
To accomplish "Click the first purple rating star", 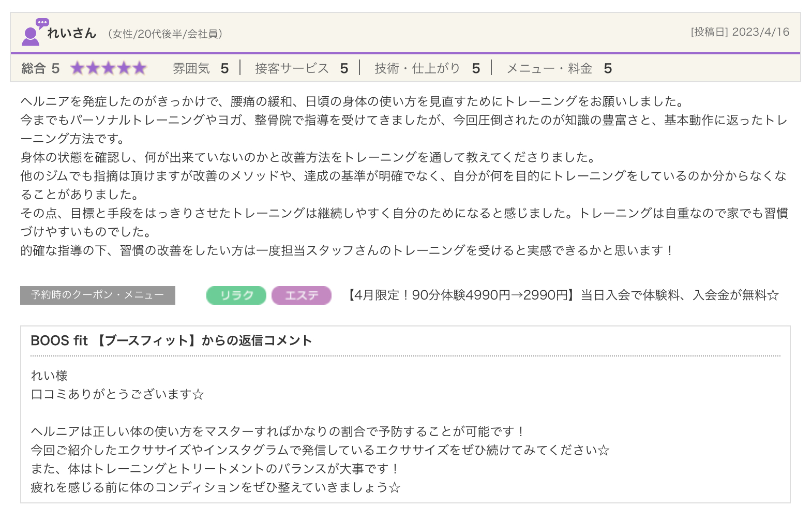I will 78,68.
